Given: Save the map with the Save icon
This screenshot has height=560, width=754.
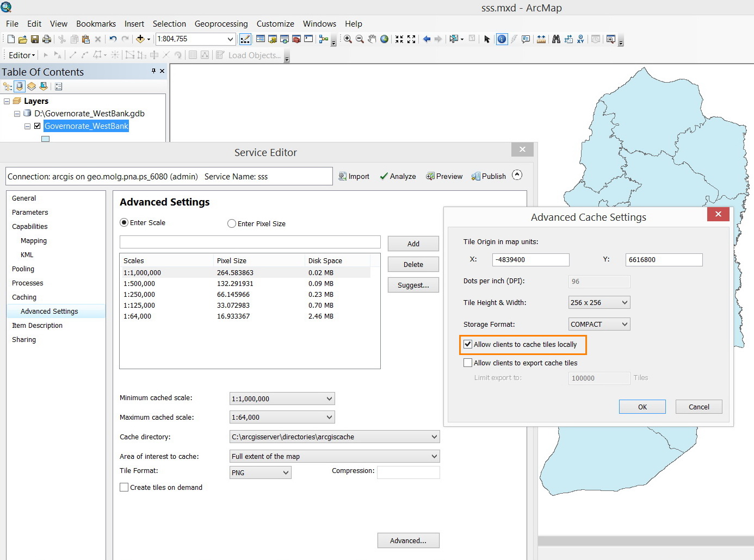Looking at the screenshot, I should 35,39.
